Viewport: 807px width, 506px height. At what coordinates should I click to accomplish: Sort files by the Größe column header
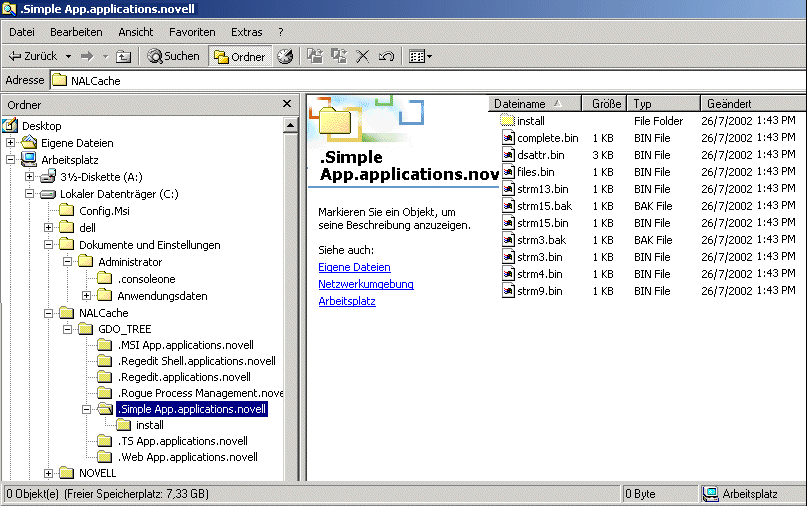(x=606, y=103)
